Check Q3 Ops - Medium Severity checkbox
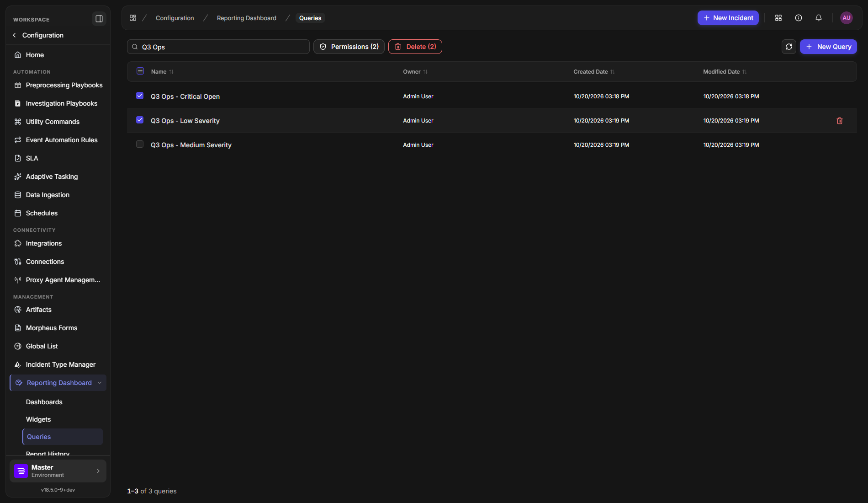 pyautogui.click(x=140, y=144)
